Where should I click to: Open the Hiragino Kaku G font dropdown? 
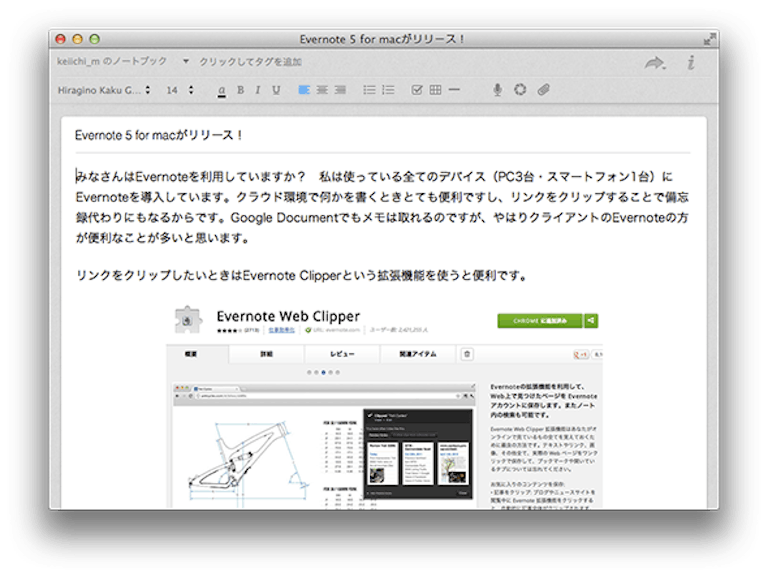click(104, 90)
